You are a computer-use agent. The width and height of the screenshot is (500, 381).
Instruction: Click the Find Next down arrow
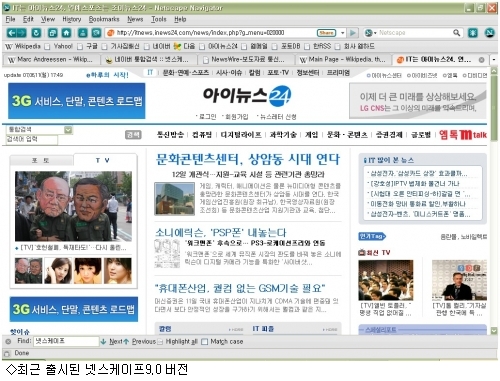pyautogui.click(x=103, y=341)
